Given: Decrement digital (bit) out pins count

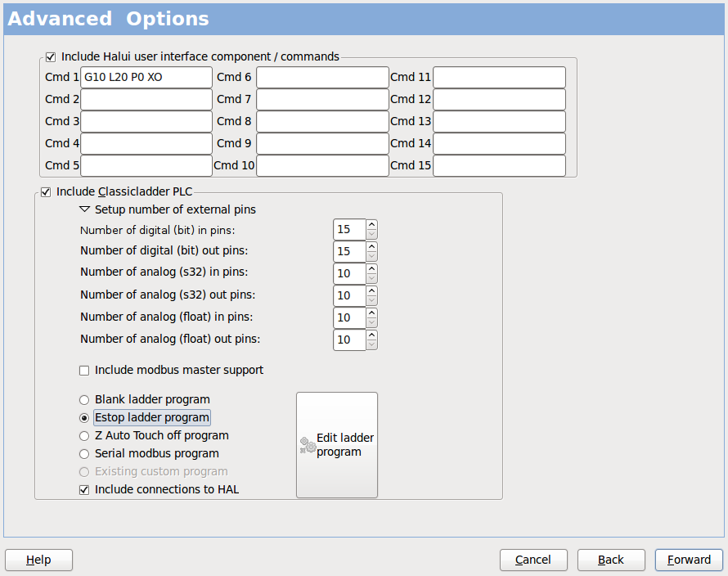Looking at the screenshot, I should coord(372,255).
